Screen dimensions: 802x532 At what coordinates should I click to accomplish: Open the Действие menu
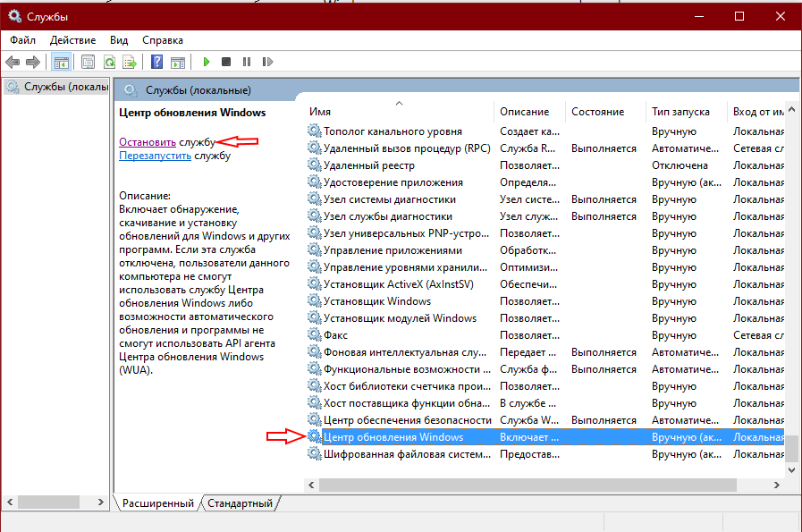pos(72,40)
